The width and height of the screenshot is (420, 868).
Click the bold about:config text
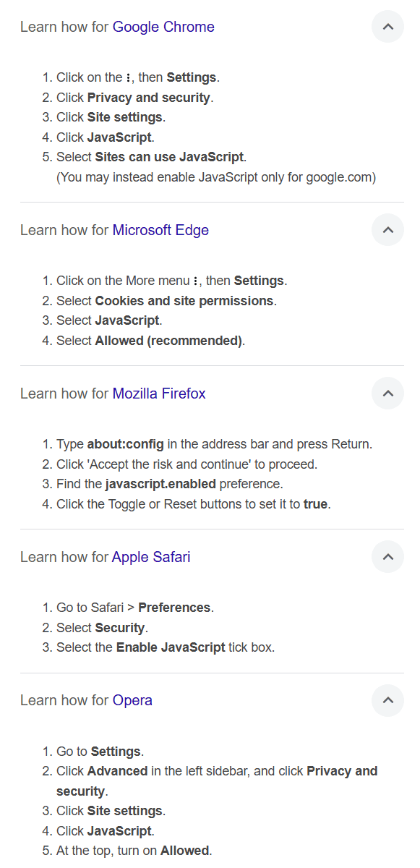click(x=126, y=445)
